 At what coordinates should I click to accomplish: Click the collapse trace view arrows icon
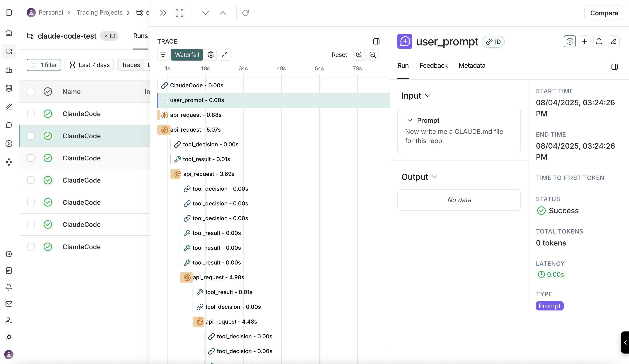tap(224, 55)
